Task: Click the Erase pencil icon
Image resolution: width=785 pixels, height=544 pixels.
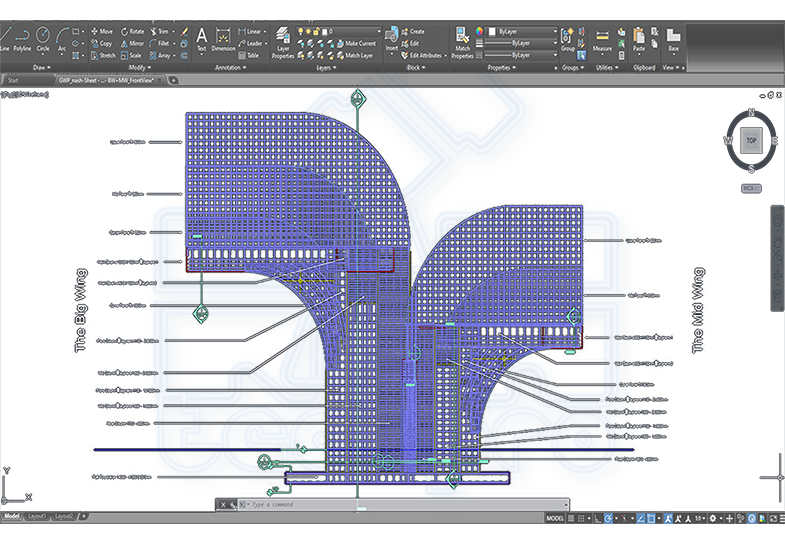Action: (x=184, y=32)
